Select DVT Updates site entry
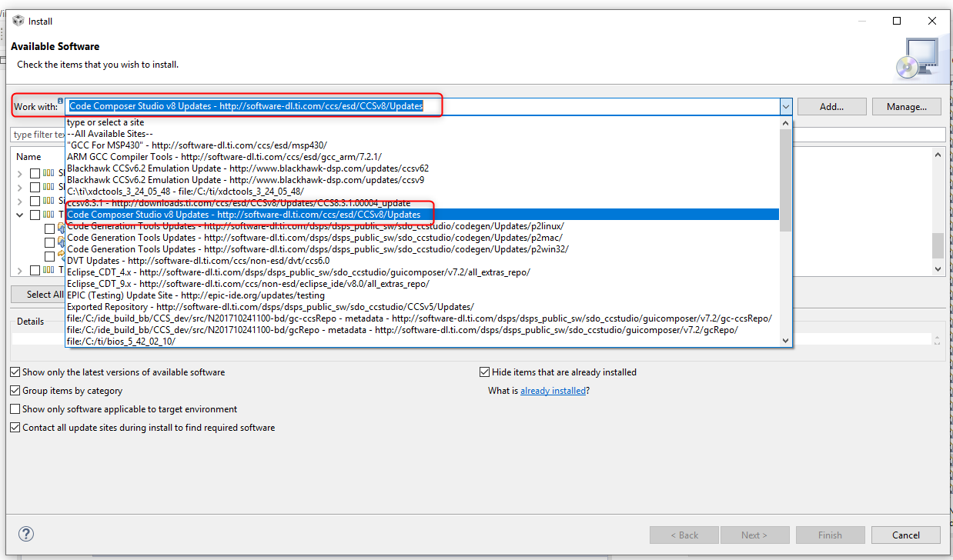Viewport: 953px width, 560px height. 422,261
